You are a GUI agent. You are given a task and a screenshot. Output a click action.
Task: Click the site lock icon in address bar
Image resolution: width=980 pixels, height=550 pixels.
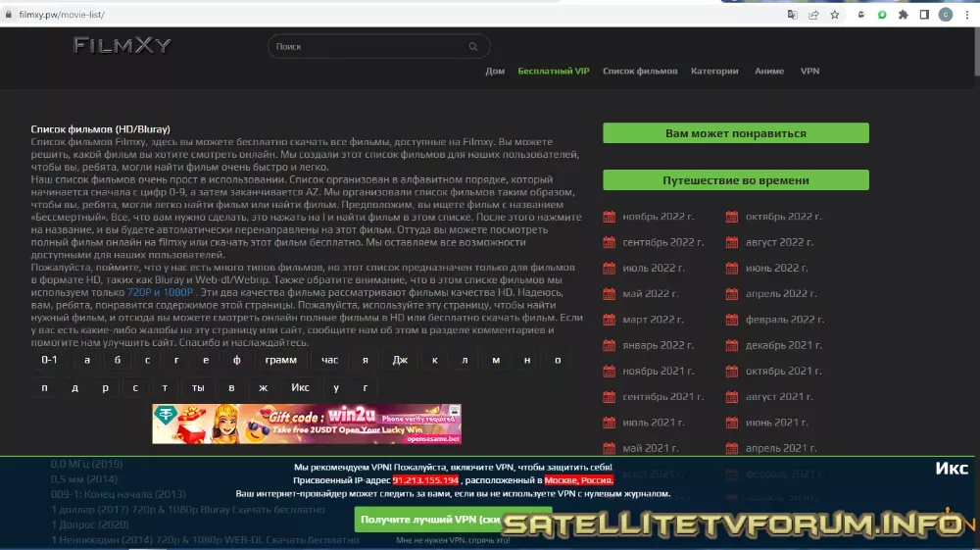click(8, 15)
